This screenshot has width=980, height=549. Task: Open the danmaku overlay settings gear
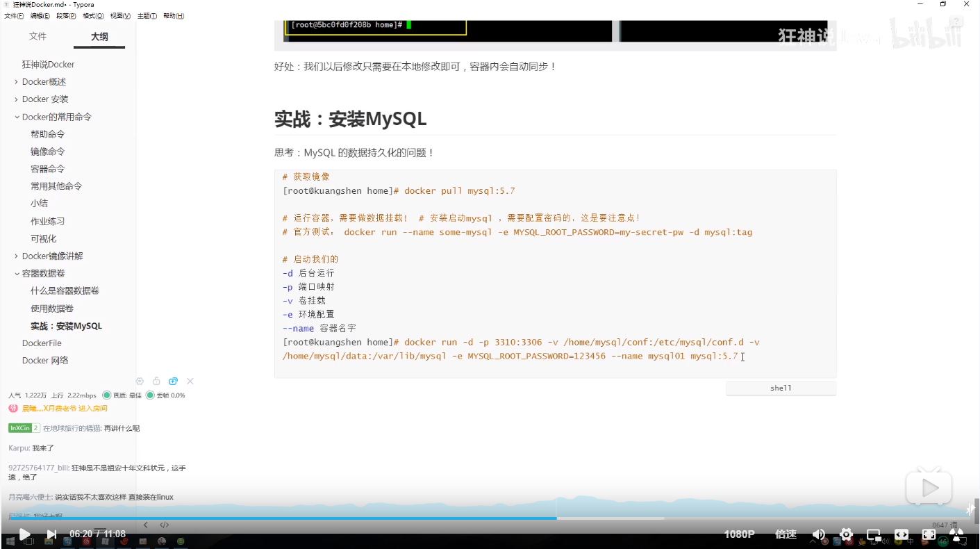coord(140,381)
